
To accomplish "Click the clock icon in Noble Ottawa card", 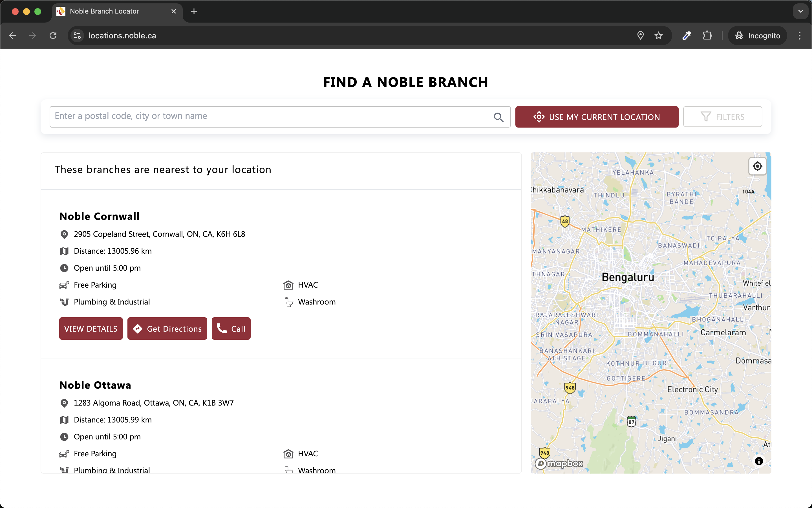I will click(x=64, y=437).
